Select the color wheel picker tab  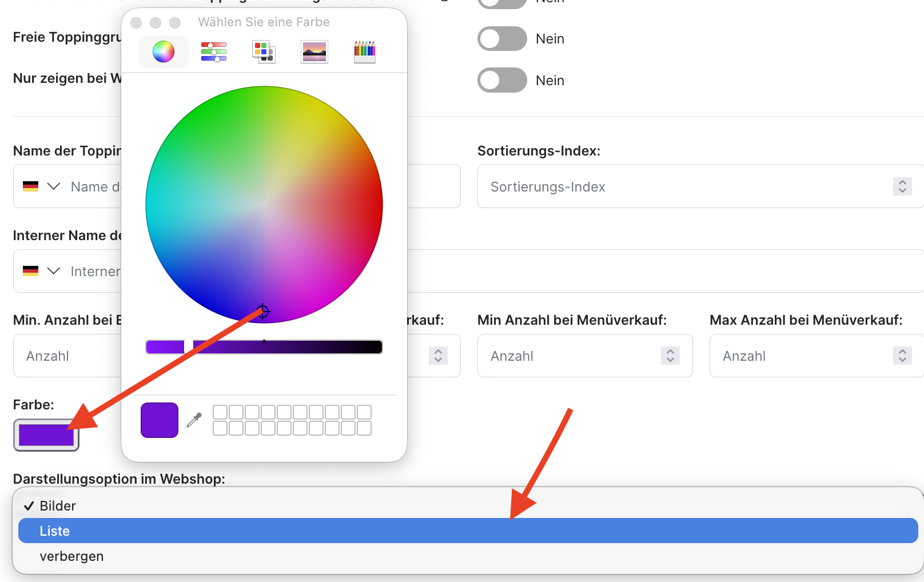[x=163, y=52]
